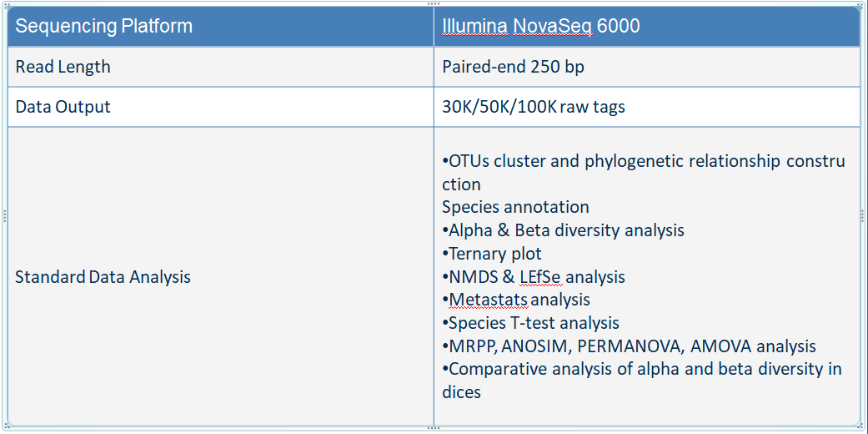Screen dimensions: 868x434
Task: Click the "Comparative analysis of alpha and beta" line
Action: click(644, 369)
